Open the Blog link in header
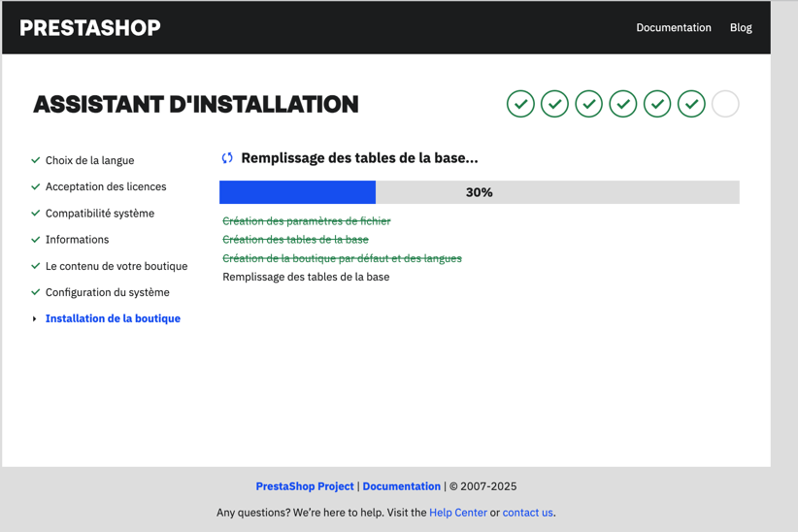798x532 pixels. (x=741, y=27)
